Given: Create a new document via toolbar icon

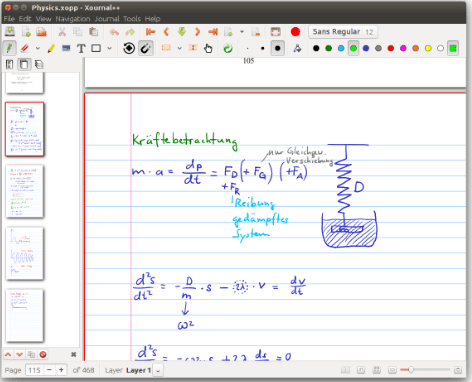Looking at the screenshot, I should (x=26, y=32).
